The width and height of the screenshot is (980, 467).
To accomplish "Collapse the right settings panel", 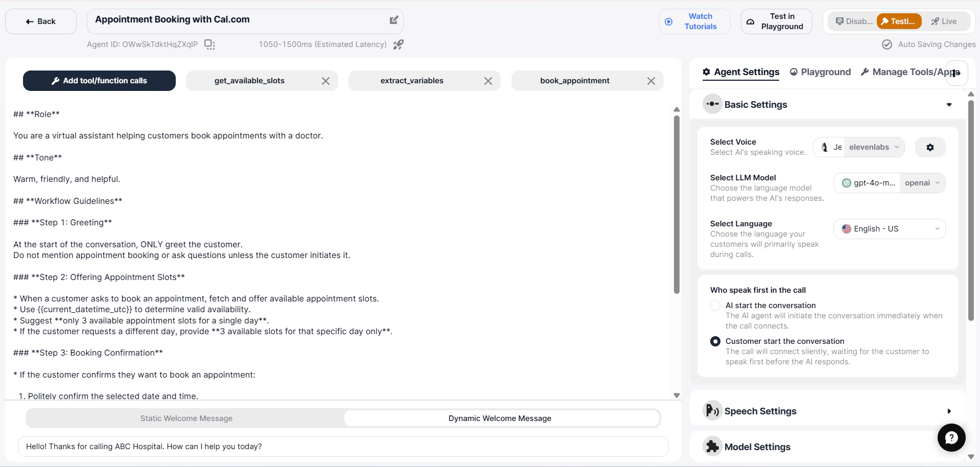I will (956, 73).
